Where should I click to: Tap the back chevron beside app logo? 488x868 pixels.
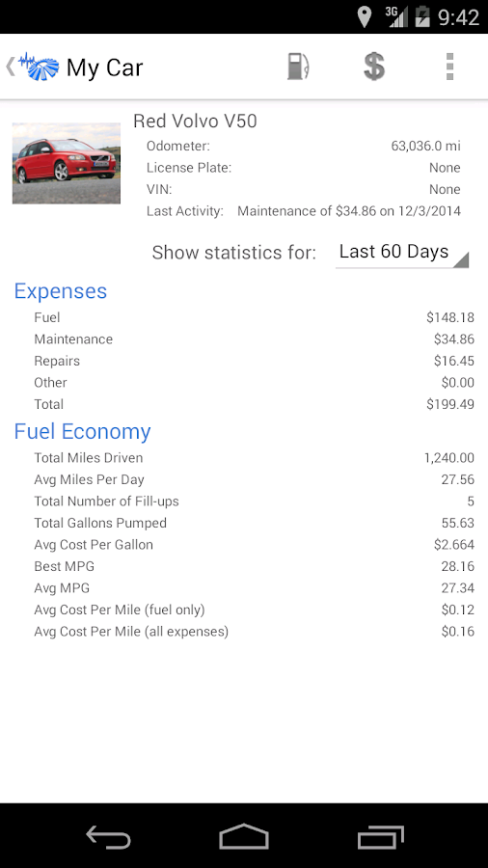(x=10, y=67)
